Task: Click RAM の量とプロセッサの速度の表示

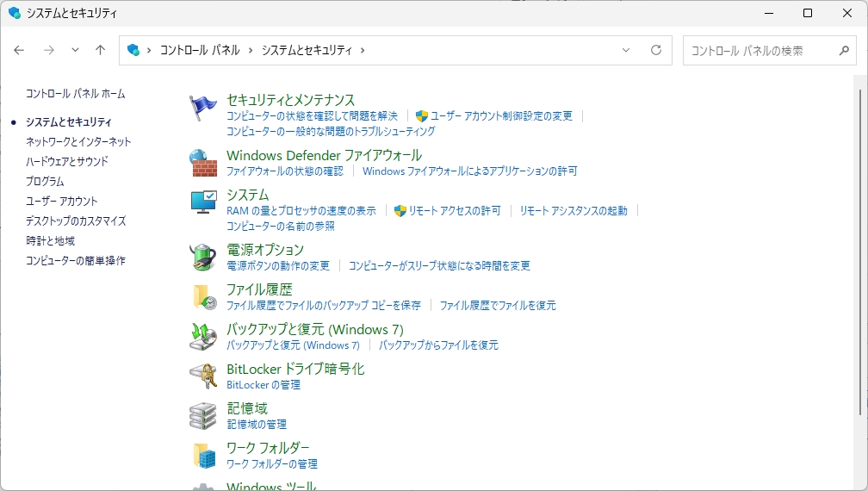Action: click(x=301, y=211)
